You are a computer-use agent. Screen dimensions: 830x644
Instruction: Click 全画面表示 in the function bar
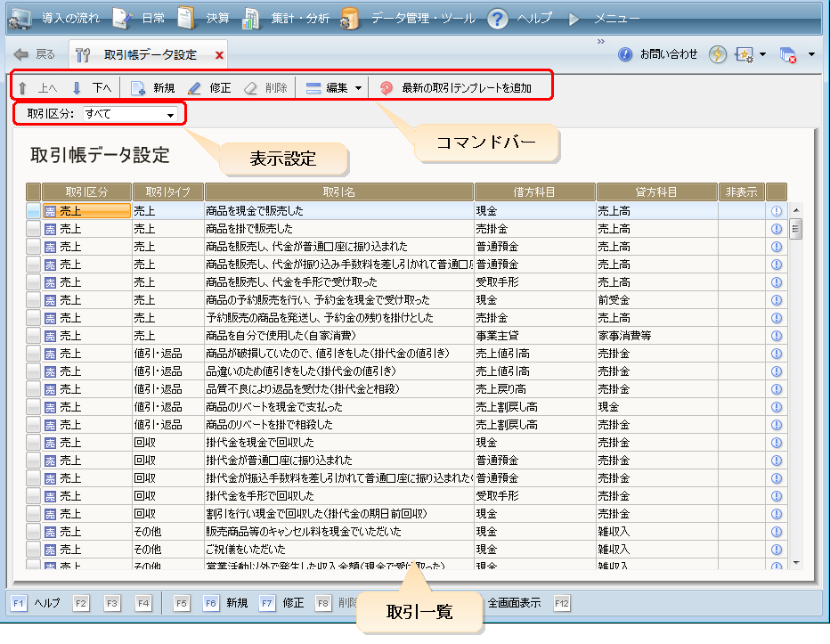514,603
